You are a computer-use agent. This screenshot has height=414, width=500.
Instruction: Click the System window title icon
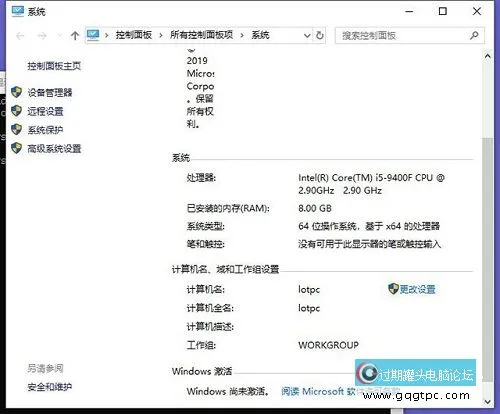(x=18, y=11)
